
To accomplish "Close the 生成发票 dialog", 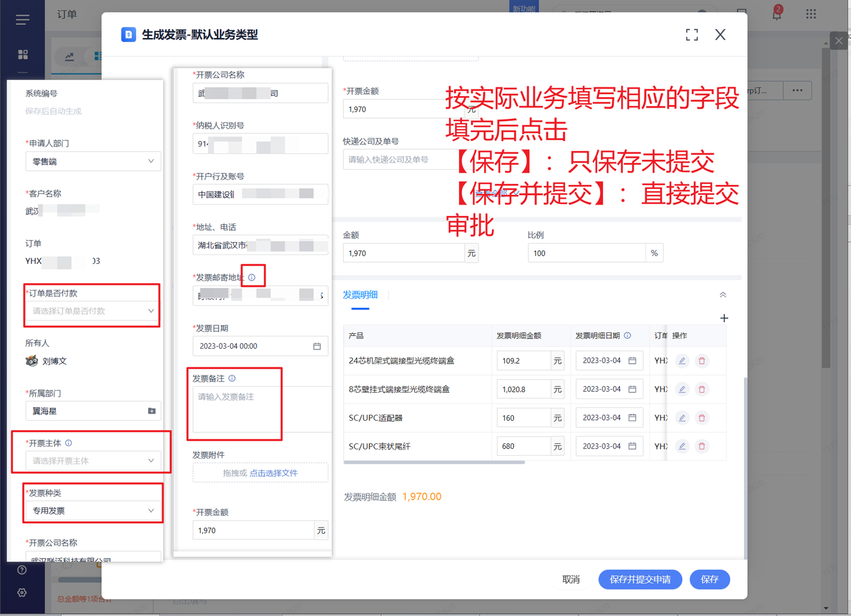I will pyautogui.click(x=720, y=35).
